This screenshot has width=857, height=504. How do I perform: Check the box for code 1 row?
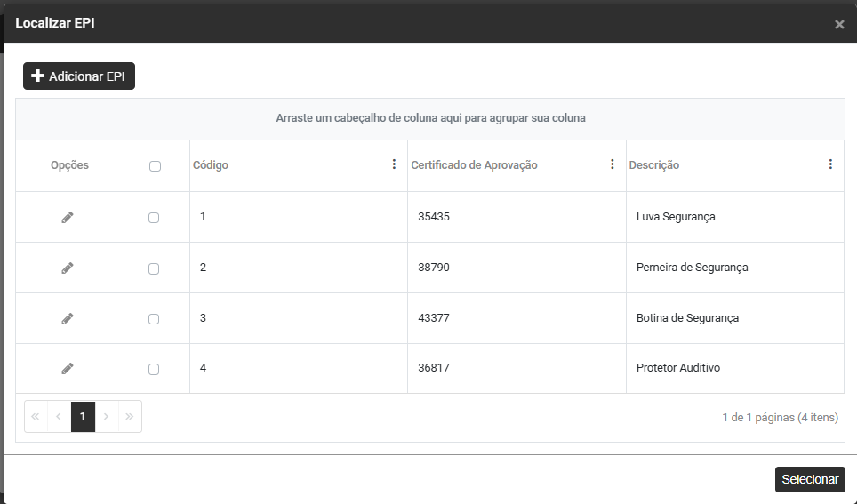(154, 218)
